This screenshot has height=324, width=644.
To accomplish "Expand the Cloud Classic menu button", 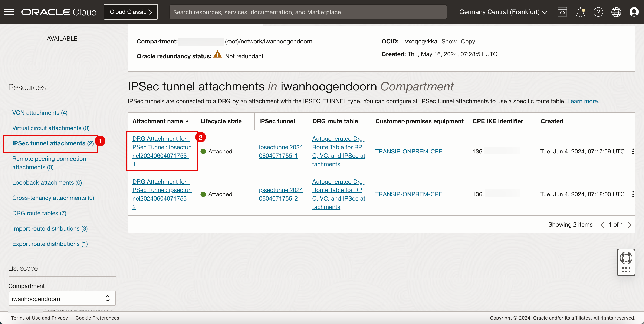I will click(x=131, y=12).
